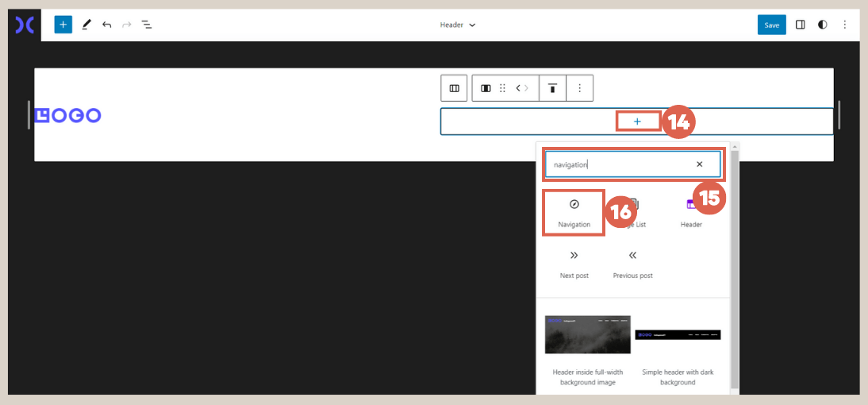Screen dimensions: 868x405
Task: Click the drag handle in block toolbar
Action: click(502, 88)
